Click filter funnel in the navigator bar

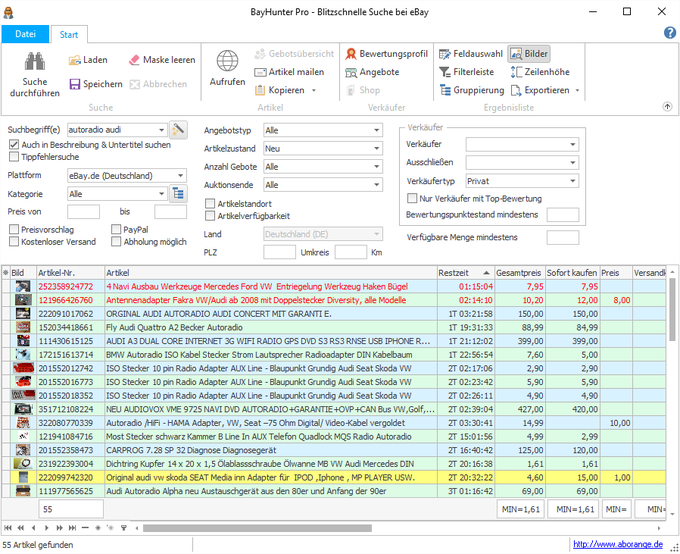[x=124, y=528]
